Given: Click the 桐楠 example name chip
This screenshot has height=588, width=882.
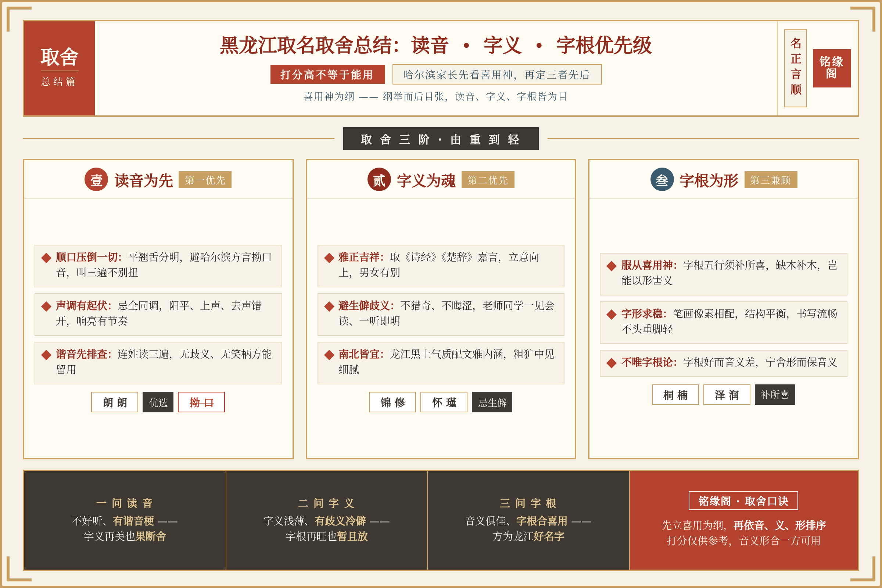Looking at the screenshot, I should pyautogui.click(x=675, y=394).
